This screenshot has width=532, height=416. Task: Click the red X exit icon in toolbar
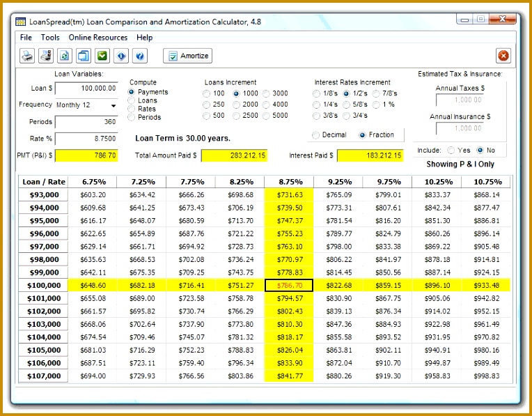(503, 56)
